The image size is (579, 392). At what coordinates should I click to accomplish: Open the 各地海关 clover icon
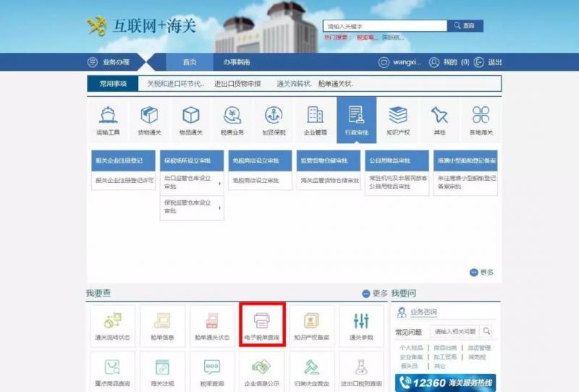[x=481, y=119]
